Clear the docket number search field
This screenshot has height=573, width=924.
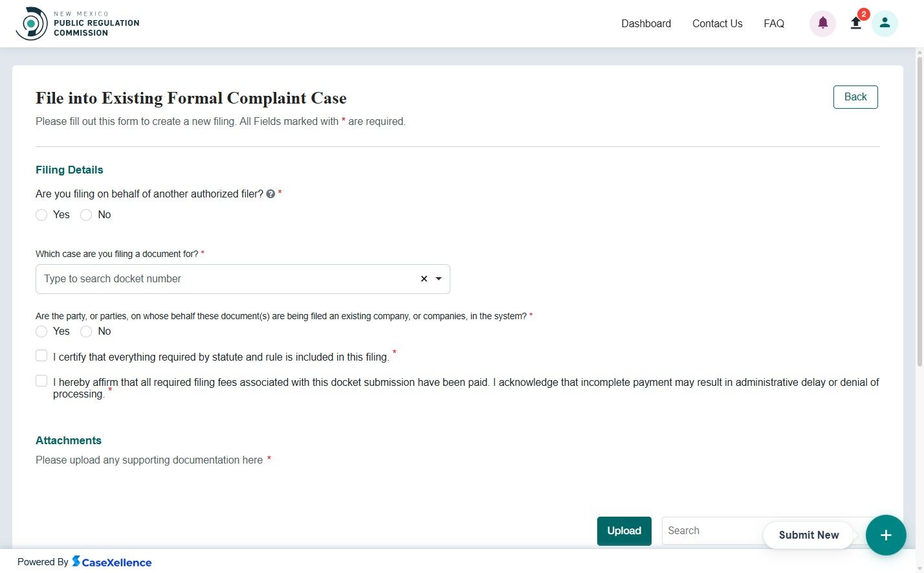[424, 278]
